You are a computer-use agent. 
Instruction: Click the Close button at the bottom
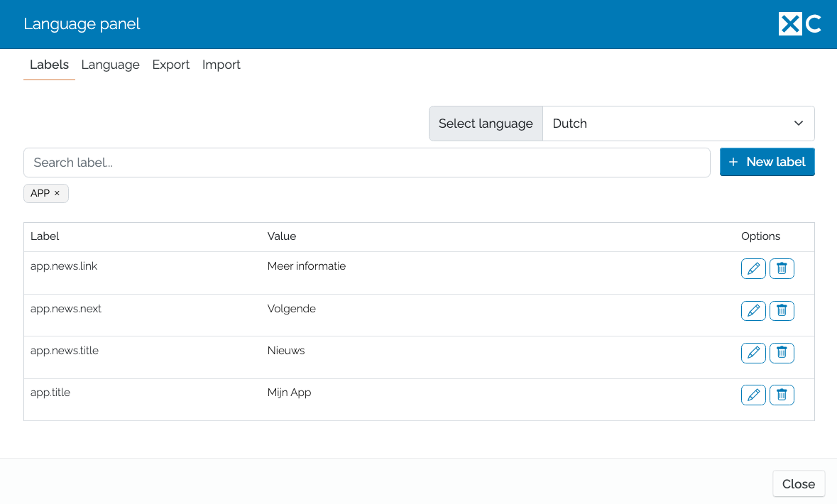799,483
